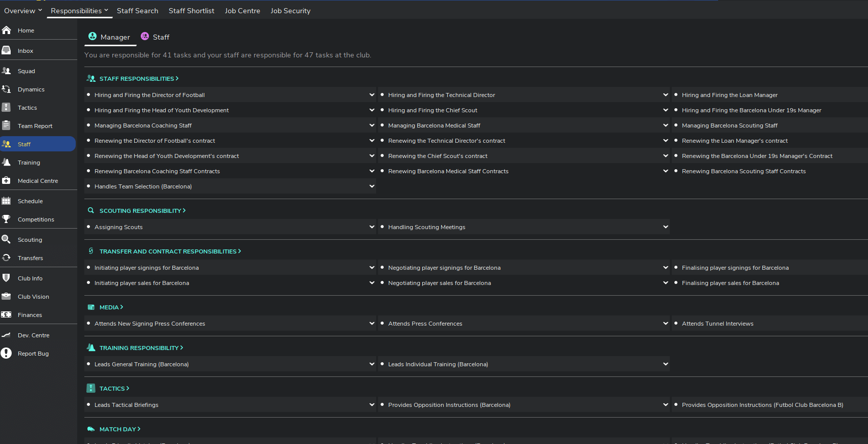Go to the Job Security tab

tap(290, 11)
